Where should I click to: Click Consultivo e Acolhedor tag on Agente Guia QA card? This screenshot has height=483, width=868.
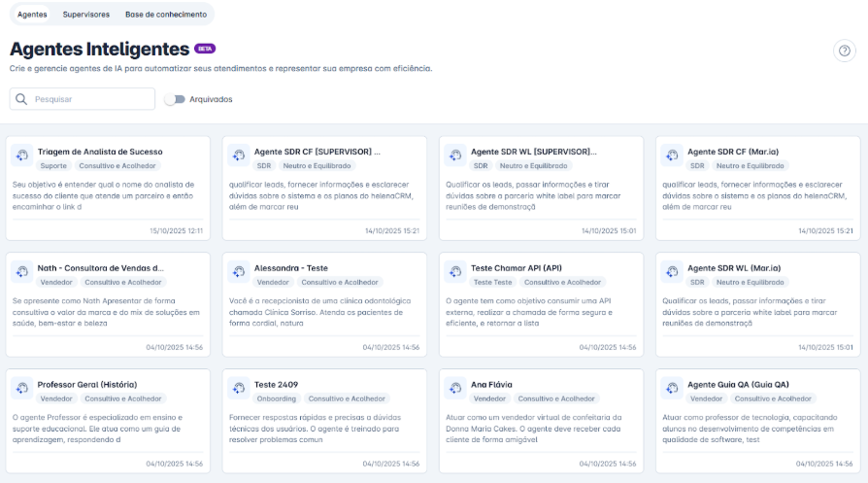click(773, 398)
